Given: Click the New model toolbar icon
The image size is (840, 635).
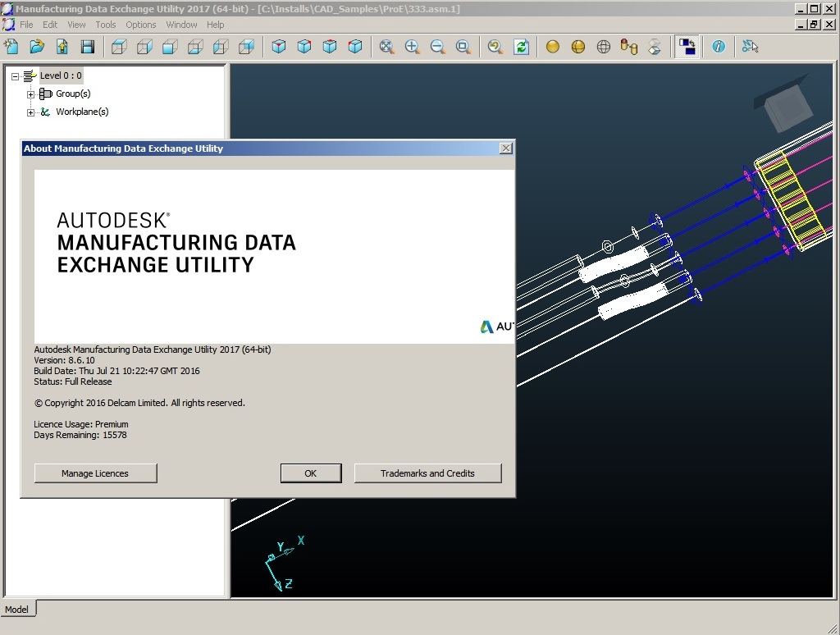Looking at the screenshot, I should [x=11, y=47].
